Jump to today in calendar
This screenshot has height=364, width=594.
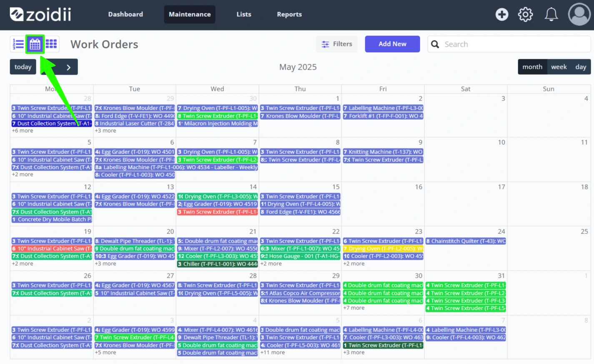point(23,67)
